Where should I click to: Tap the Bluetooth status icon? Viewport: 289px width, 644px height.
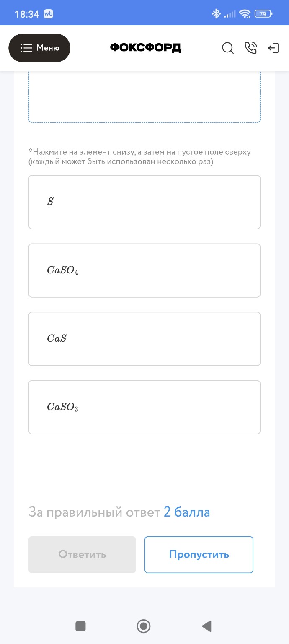[x=216, y=14]
